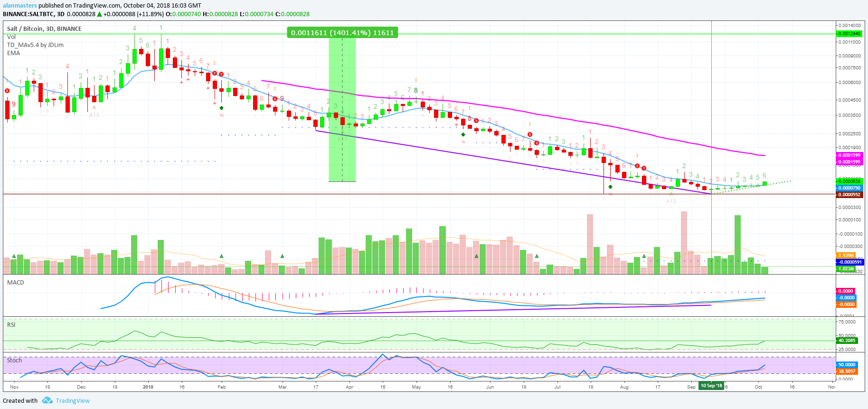Click the EMA indicator legend label

tap(13, 53)
